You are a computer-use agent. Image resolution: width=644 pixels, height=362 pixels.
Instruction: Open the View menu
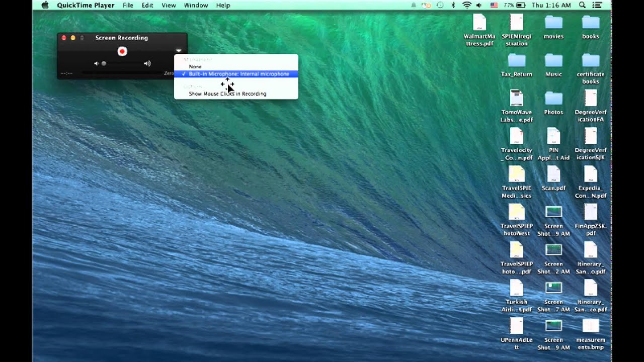169,5
